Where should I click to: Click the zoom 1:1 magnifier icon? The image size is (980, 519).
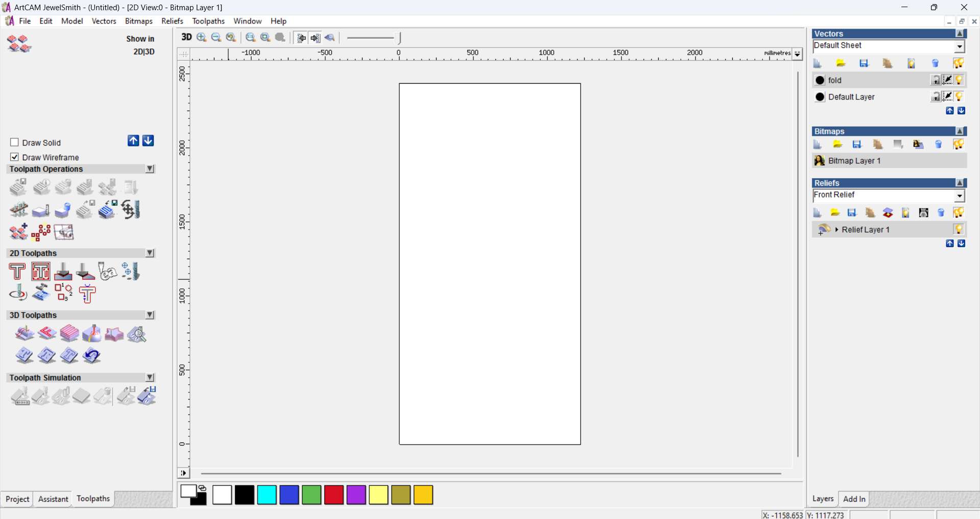pyautogui.click(x=251, y=38)
